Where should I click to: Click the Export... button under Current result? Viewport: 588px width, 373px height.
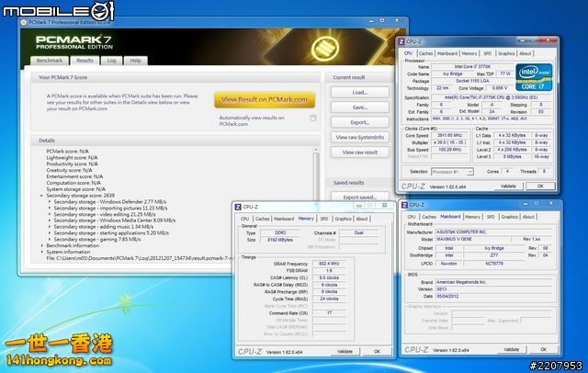359,122
